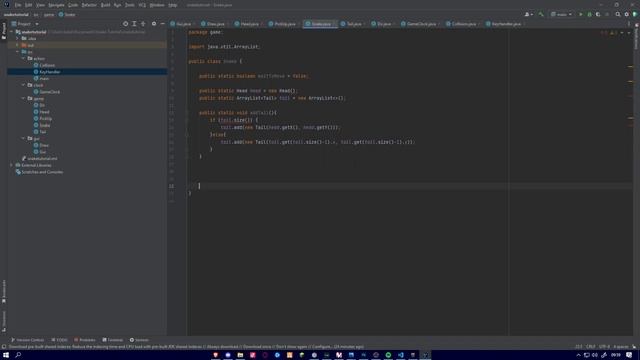Collapse the action package
The image size is (640, 360).
click(x=23, y=58)
